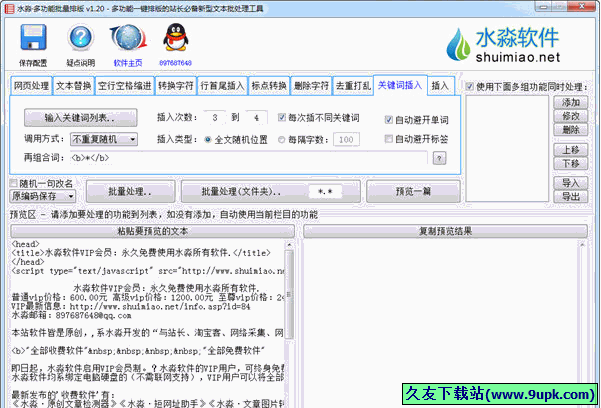Click the 修改 button
Viewport: 601px width, 408px height.
(570, 116)
